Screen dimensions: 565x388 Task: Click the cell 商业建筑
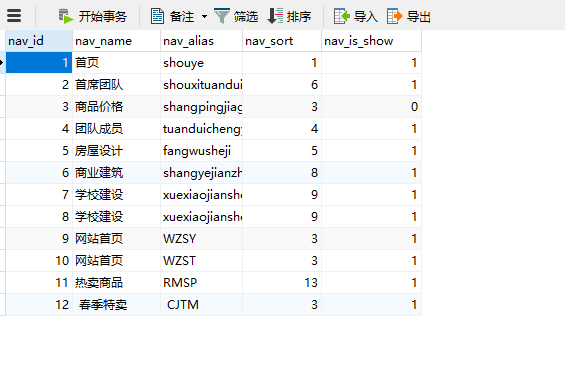[116, 173]
